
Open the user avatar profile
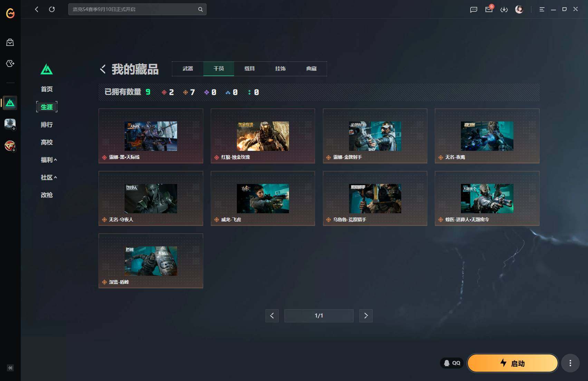[x=519, y=9]
